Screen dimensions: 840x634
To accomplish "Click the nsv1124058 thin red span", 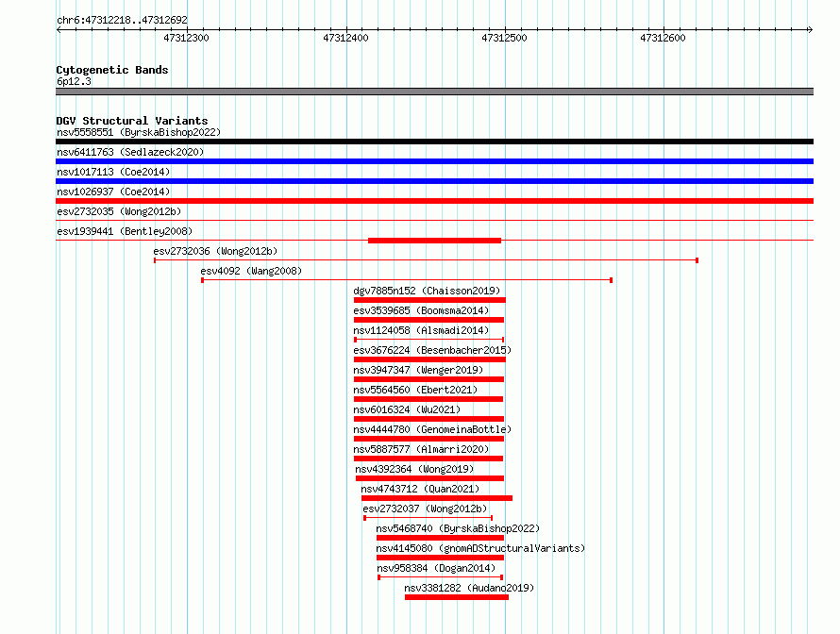I will click(429, 340).
